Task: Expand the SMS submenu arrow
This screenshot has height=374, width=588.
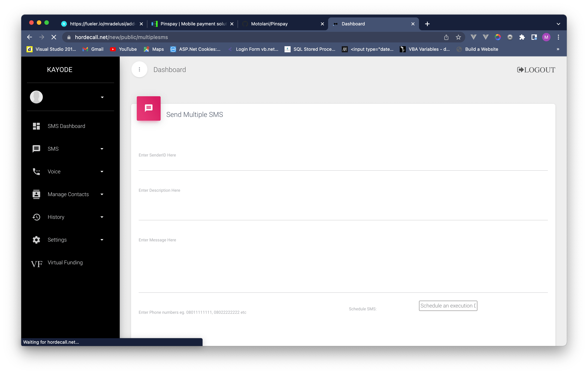Action: (x=102, y=149)
